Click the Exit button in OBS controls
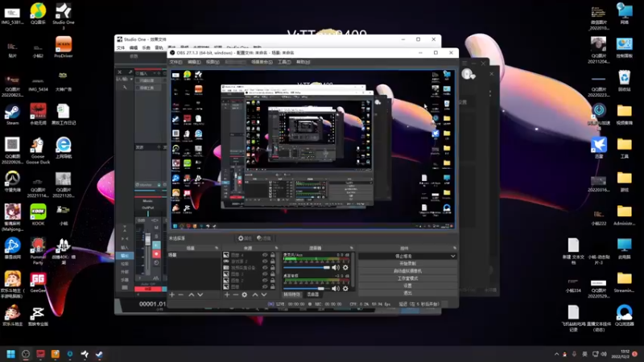The image size is (644, 362). [x=407, y=293]
